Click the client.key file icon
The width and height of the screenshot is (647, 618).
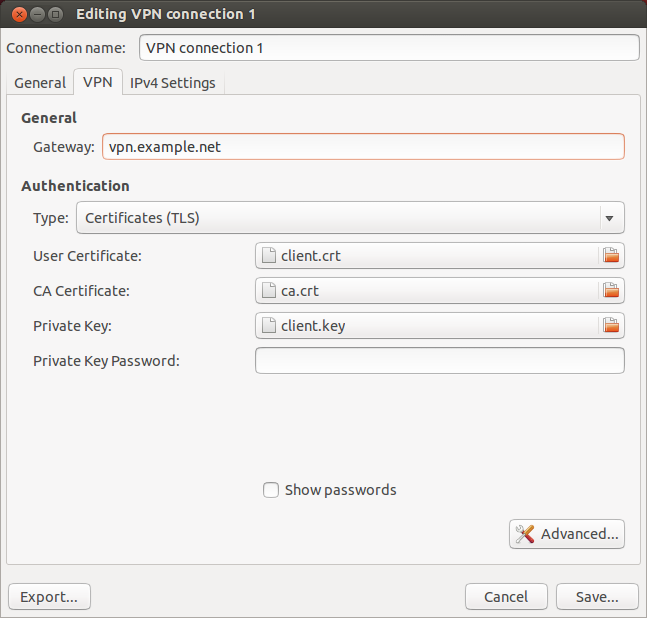[x=269, y=326]
